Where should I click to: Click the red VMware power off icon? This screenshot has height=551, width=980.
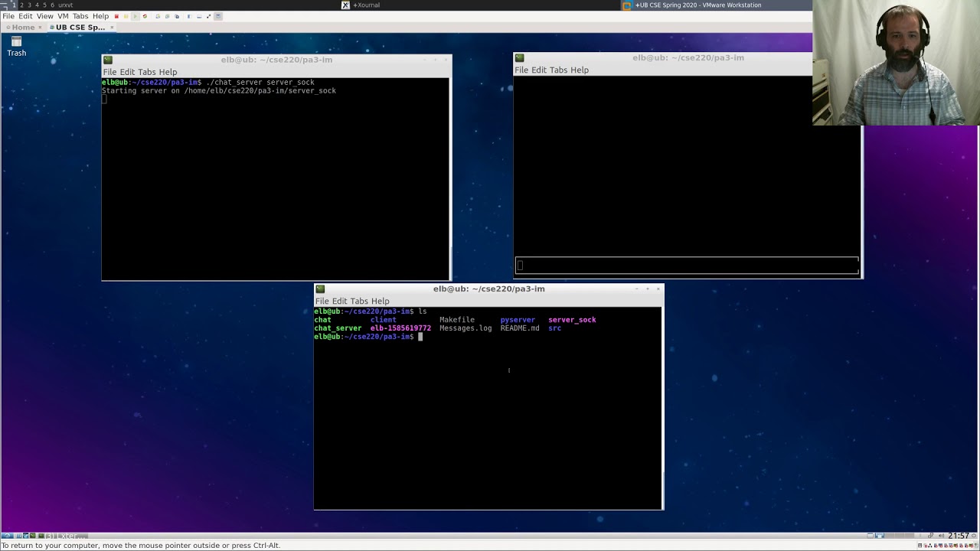click(116, 16)
